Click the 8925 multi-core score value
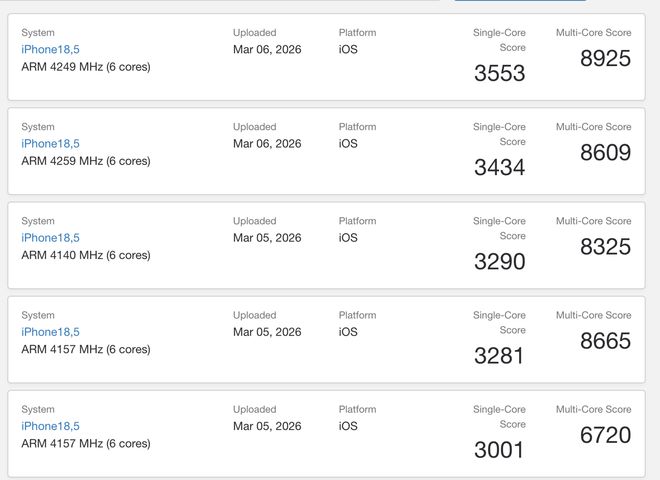Viewport: 660px width, 480px height. [x=605, y=58]
